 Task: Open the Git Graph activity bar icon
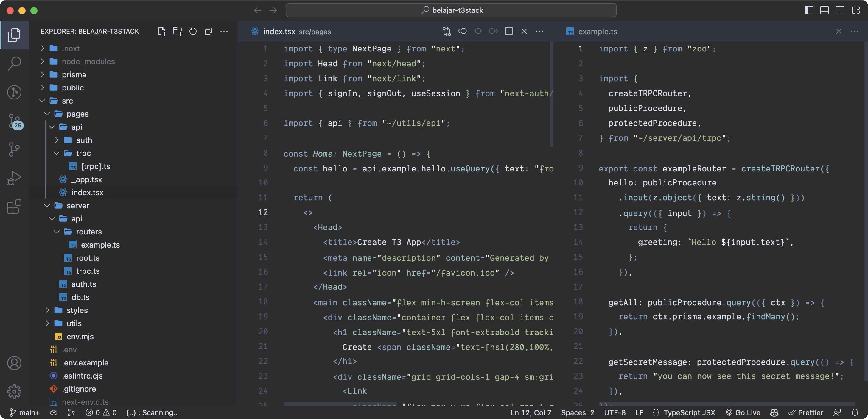pyautogui.click(x=14, y=92)
